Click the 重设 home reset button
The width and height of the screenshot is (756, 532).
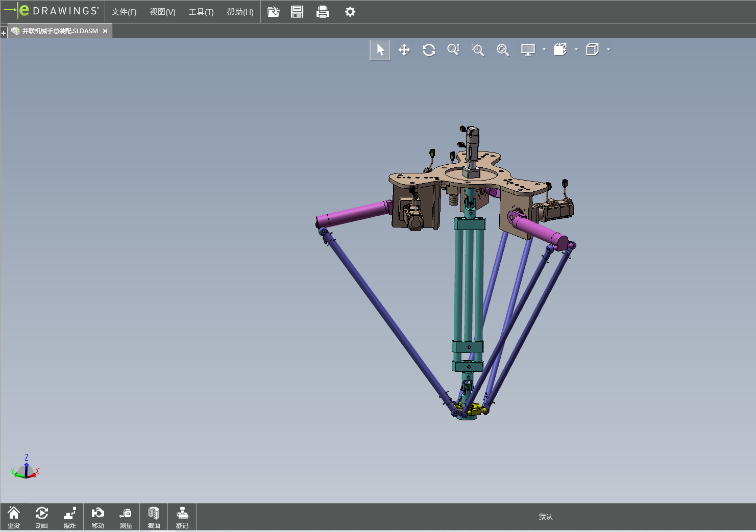(x=14, y=517)
